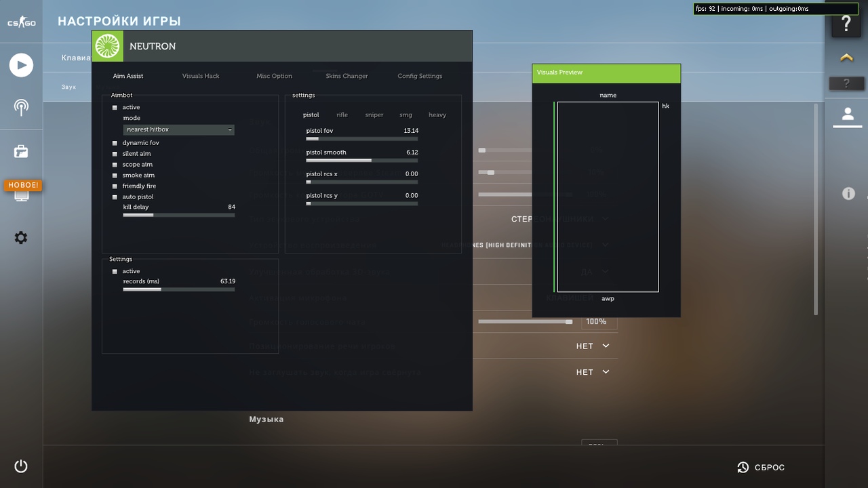Open the player profile icon on right
This screenshot has height=488, width=868.
847,114
